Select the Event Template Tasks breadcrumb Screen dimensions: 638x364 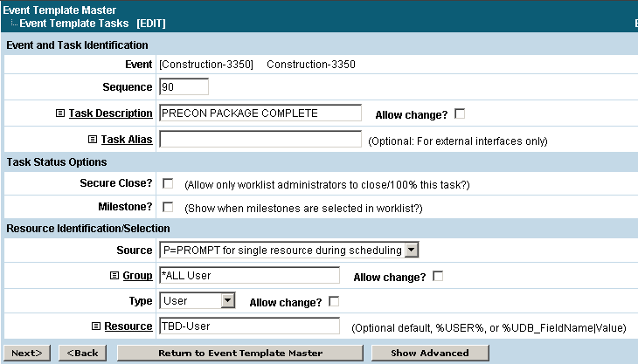[73, 23]
